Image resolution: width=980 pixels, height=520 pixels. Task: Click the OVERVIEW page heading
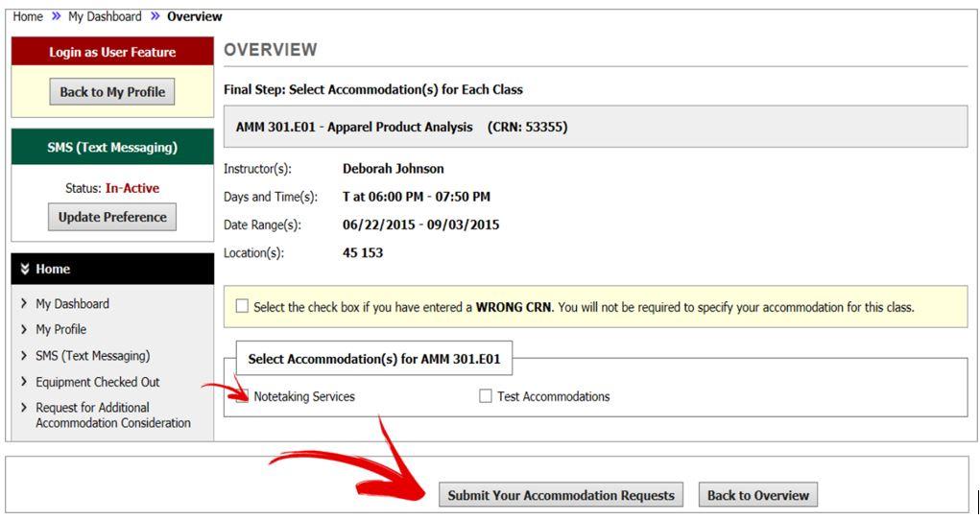[271, 49]
